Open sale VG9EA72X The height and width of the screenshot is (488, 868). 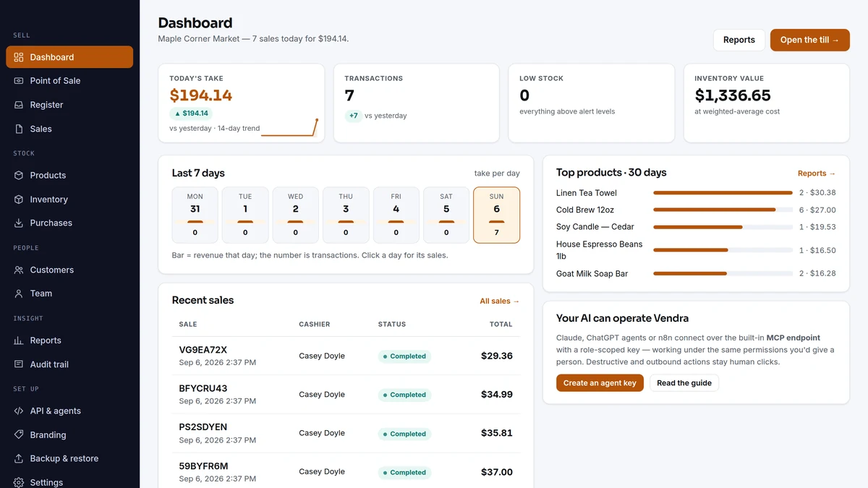pos(203,350)
